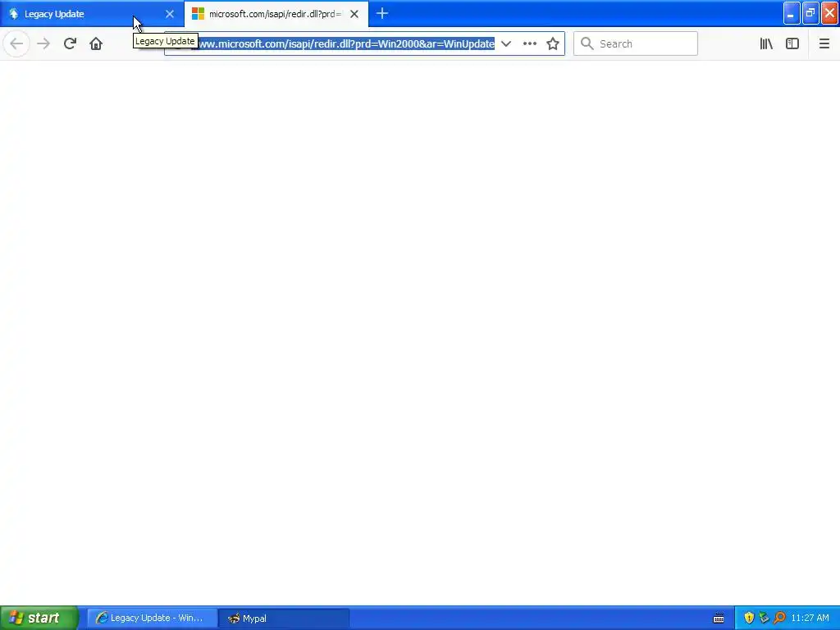
Task: Go forward one page
Action: coord(43,43)
